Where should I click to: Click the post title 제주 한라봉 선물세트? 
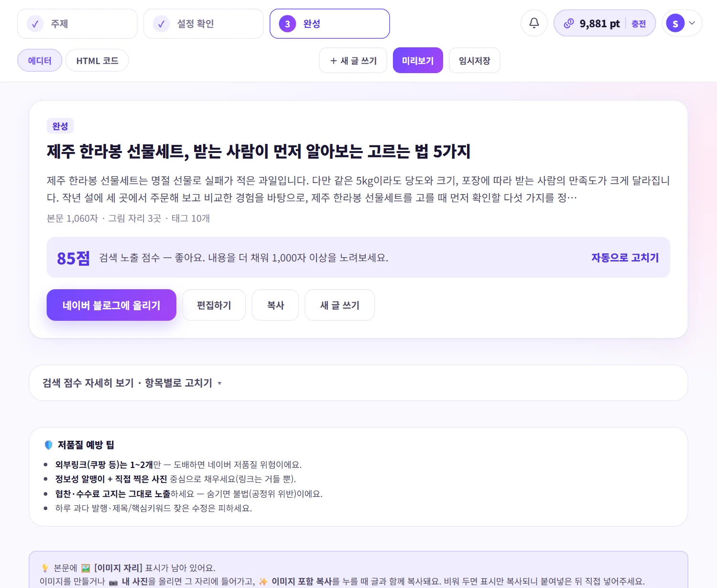click(x=259, y=152)
